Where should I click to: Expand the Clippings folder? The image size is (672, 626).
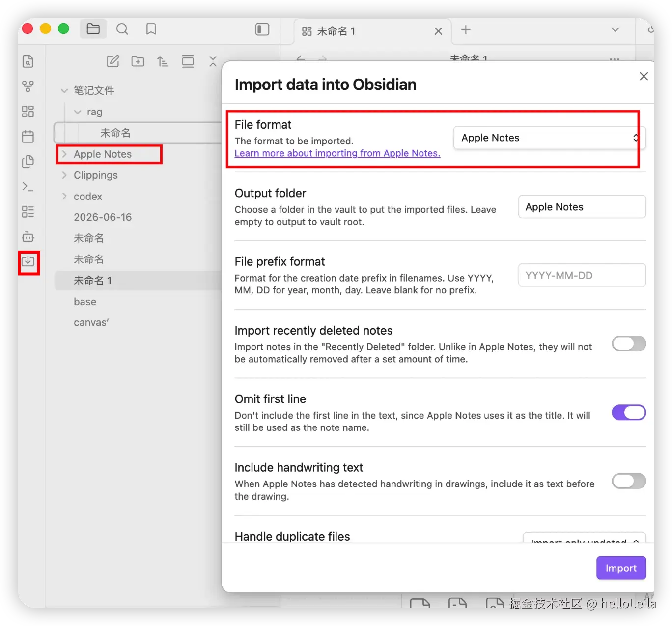point(96,175)
